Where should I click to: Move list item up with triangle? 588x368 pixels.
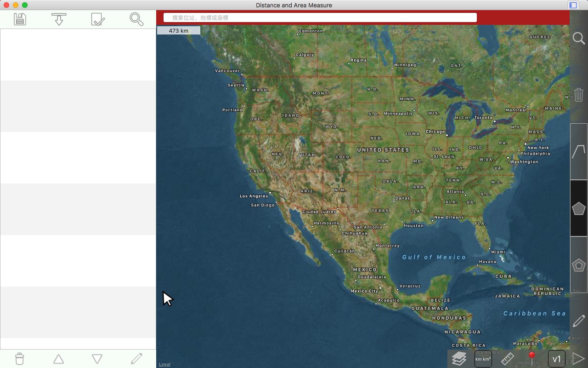[x=58, y=359]
